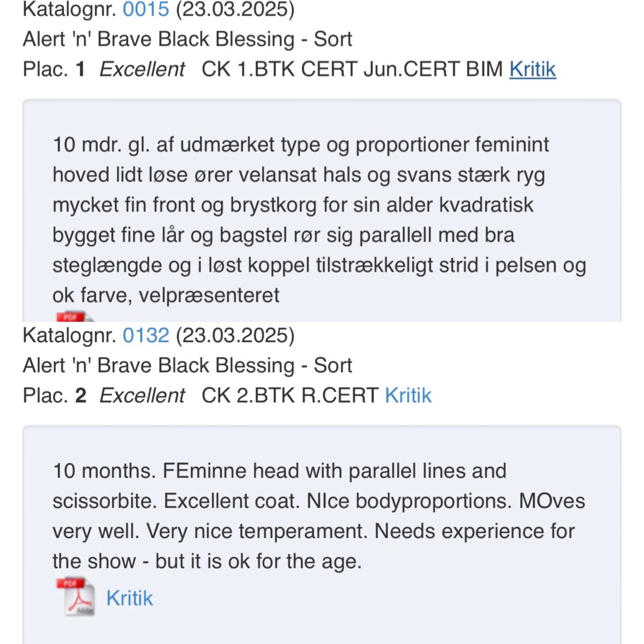Click the date next to catalog 0015
644x644 pixels.
235,9
